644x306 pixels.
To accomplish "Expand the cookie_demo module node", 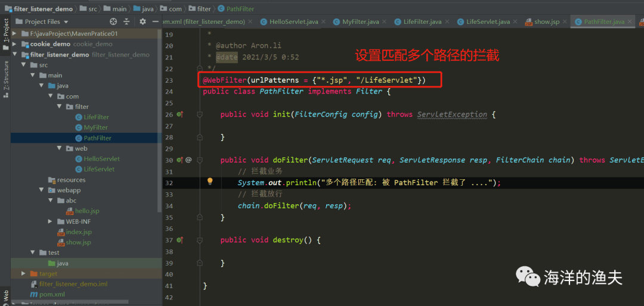I will (15, 44).
